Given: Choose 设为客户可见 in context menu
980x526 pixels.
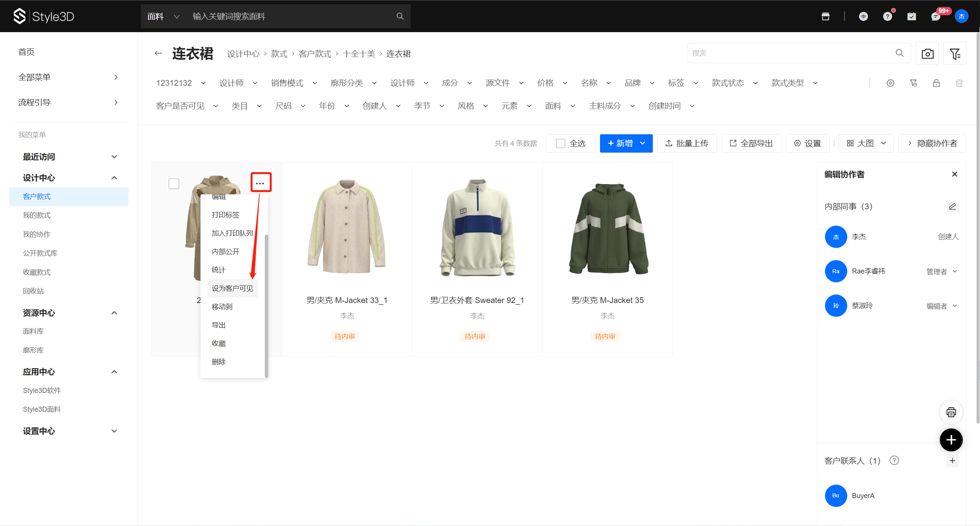Looking at the screenshot, I should [x=232, y=288].
